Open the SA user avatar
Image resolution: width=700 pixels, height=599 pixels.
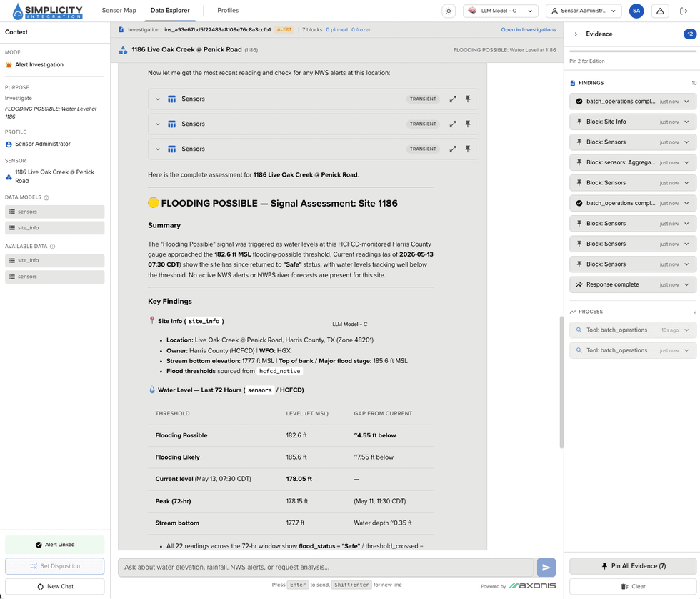point(636,11)
